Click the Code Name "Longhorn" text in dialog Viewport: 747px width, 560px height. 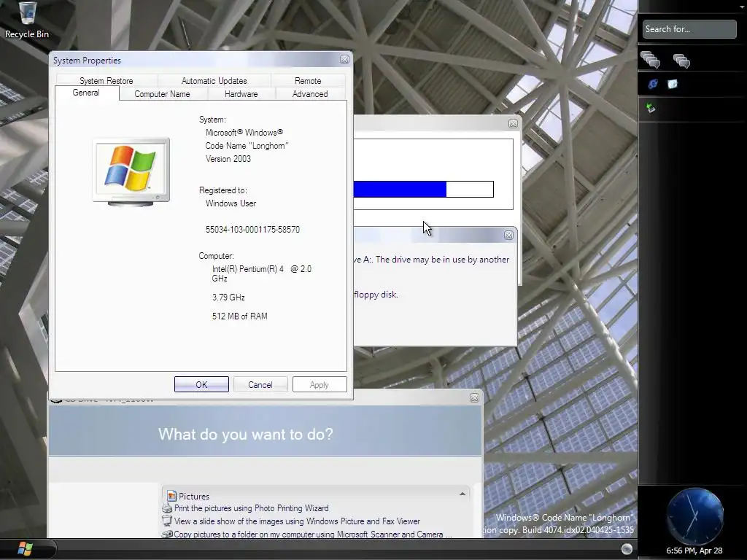click(247, 146)
